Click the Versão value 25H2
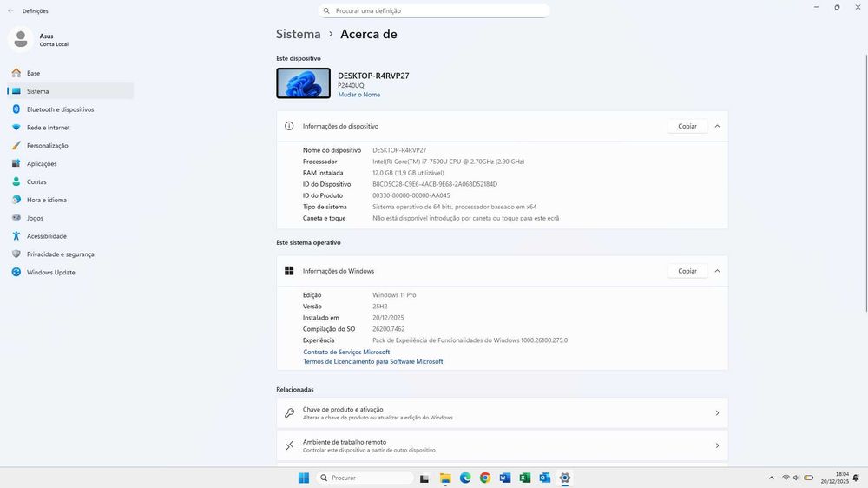 [380, 307]
